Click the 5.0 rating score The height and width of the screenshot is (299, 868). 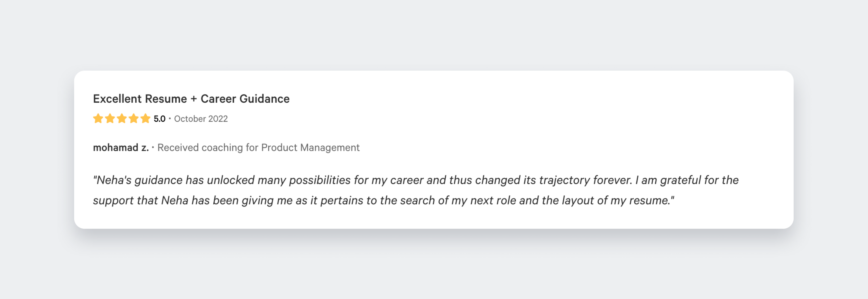(159, 119)
